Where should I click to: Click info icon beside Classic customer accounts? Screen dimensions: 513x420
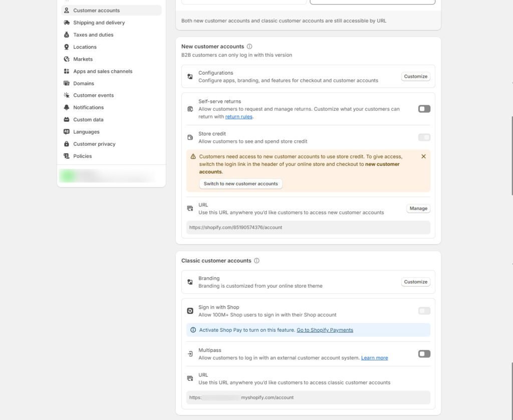tap(256, 261)
